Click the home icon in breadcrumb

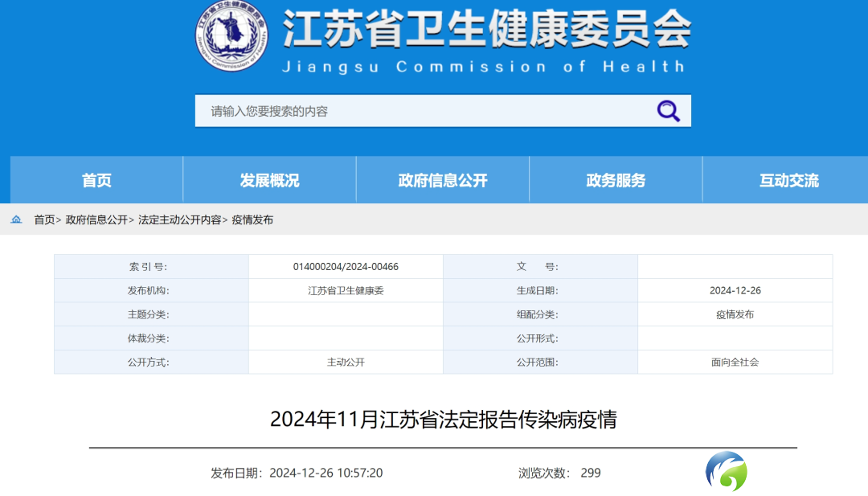point(17,219)
